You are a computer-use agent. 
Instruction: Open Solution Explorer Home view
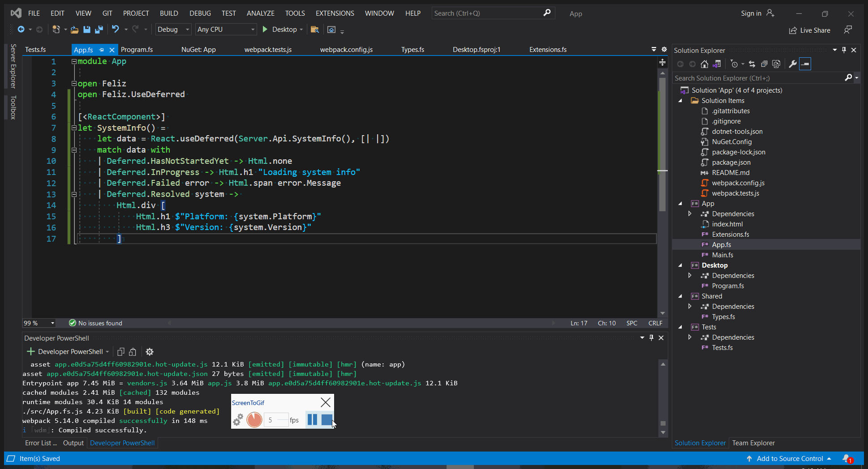[704, 64]
